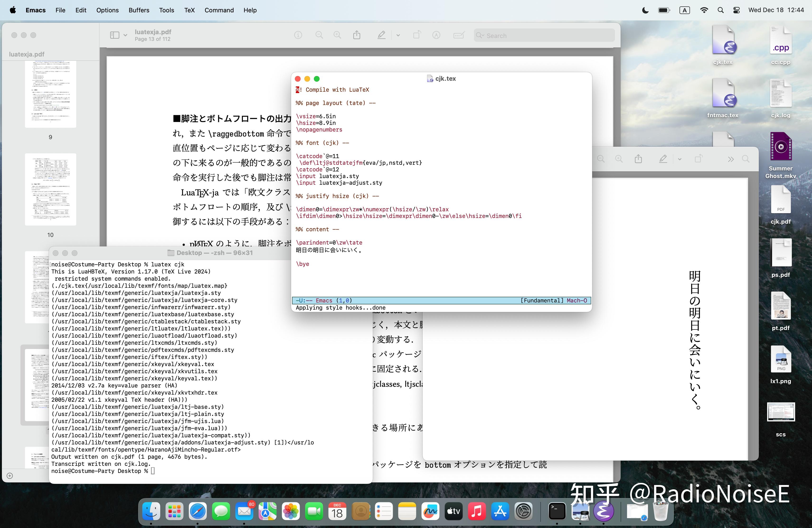Click the search magnifier in cjk.pdf window

click(746, 159)
